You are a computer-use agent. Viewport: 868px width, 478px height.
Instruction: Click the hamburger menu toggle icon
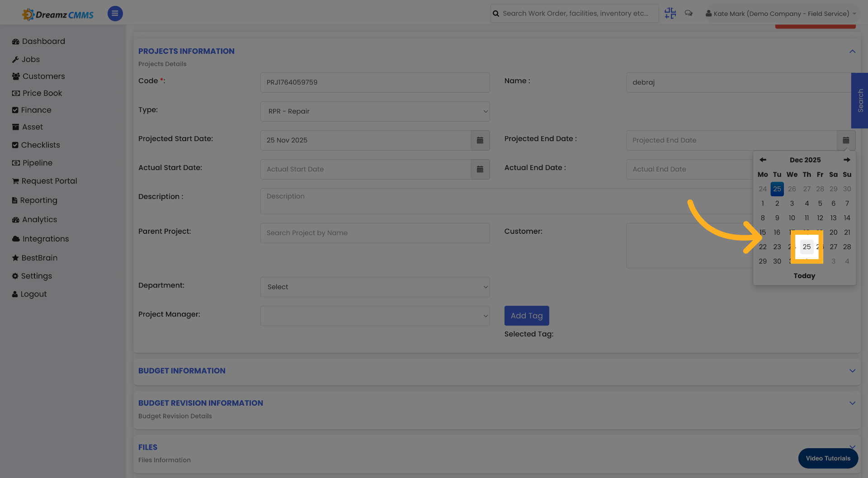pos(115,14)
